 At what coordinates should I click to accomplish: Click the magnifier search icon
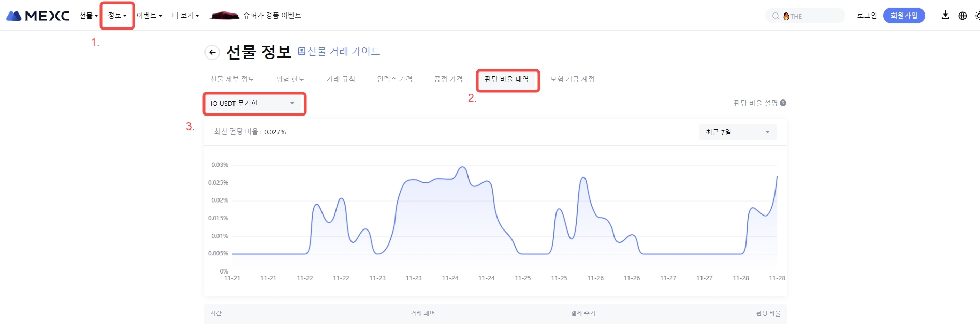pyautogui.click(x=776, y=16)
